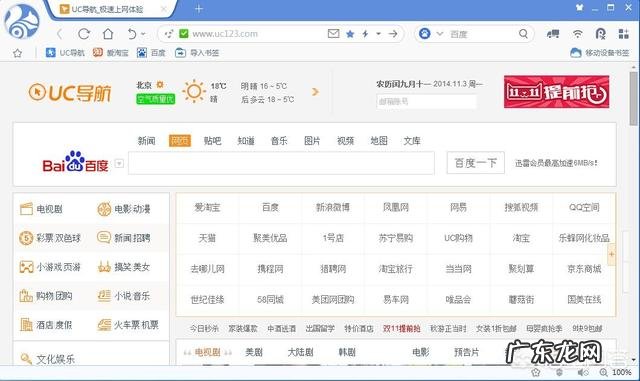The height and width of the screenshot is (381, 640).
Task: Select the 网页 search tab
Action: (x=180, y=141)
